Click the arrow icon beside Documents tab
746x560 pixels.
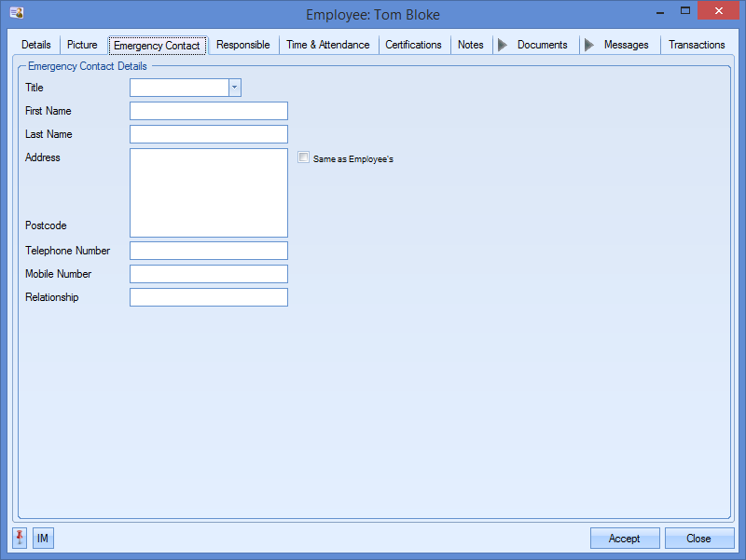point(503,45)
